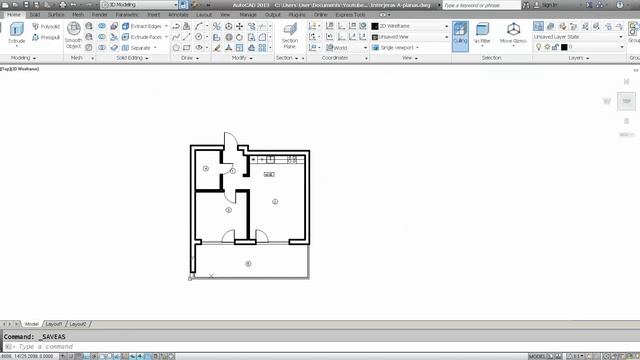Toggle the layer freeze sun icon
Screen dimensions: 640x360
point(547,47)
